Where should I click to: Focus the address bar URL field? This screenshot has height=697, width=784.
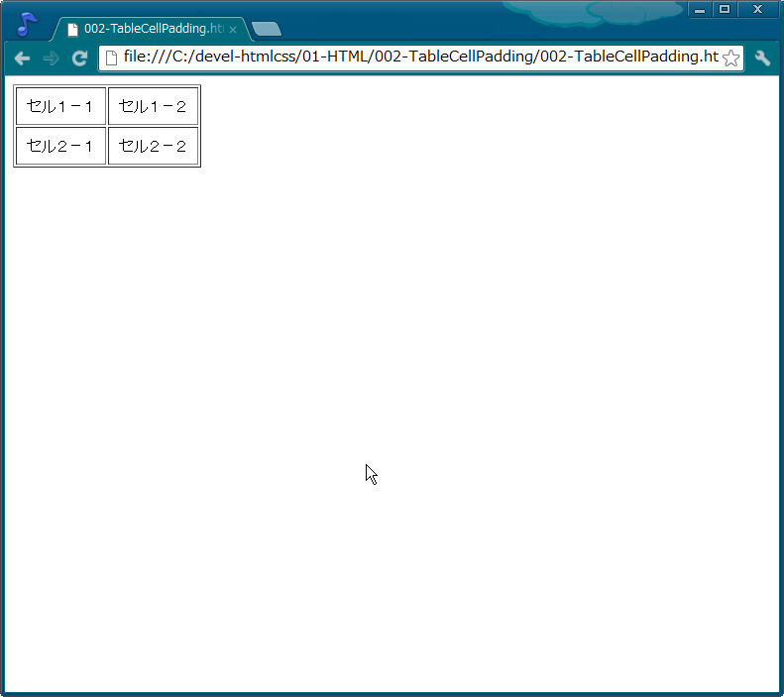click(x=420, y=58)
